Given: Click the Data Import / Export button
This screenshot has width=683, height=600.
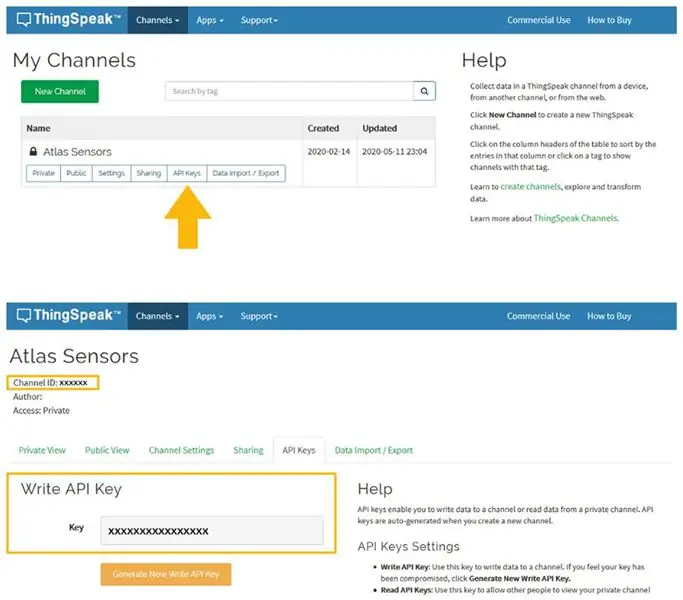Looking at the screenshot, I should click(x=246, y=173).
